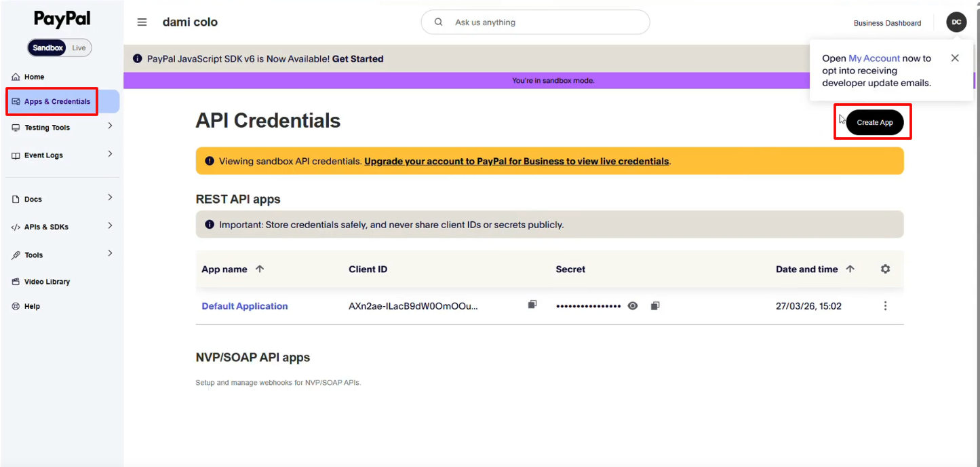Click the Secret column header
This screenshot has width=980, height=467.
point(570,269)
